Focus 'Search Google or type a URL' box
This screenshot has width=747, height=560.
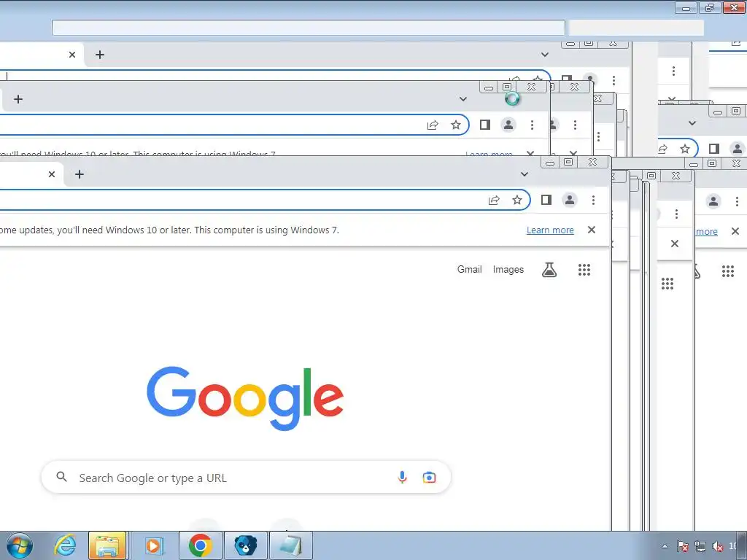tap(246, 477)
